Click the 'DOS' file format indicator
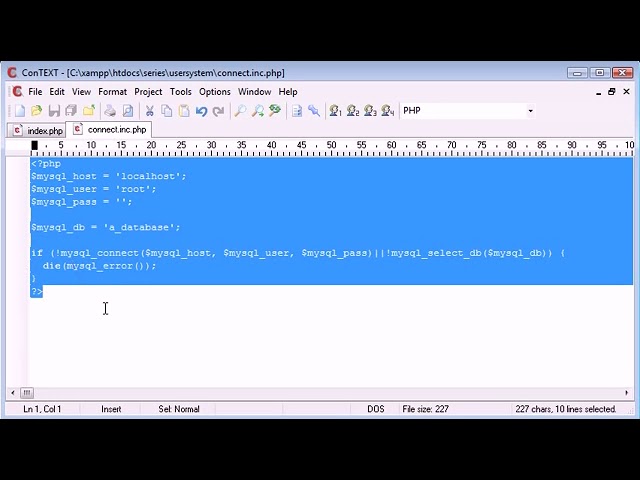 pos(376,409)
